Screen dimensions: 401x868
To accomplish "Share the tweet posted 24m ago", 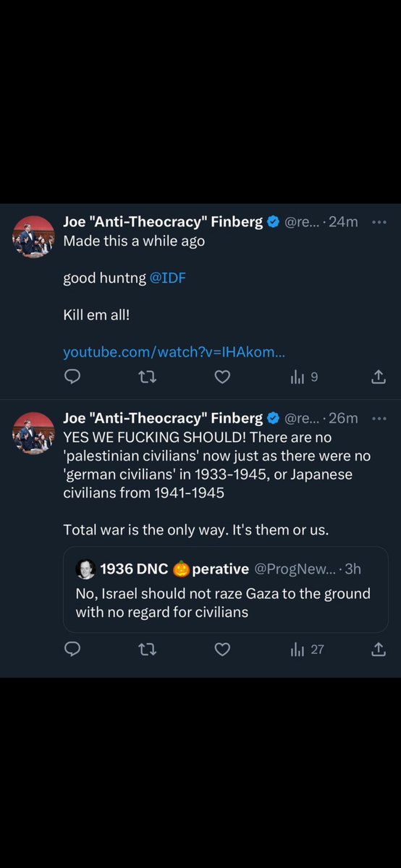I will pyautogui.click(x=378, y=377).
